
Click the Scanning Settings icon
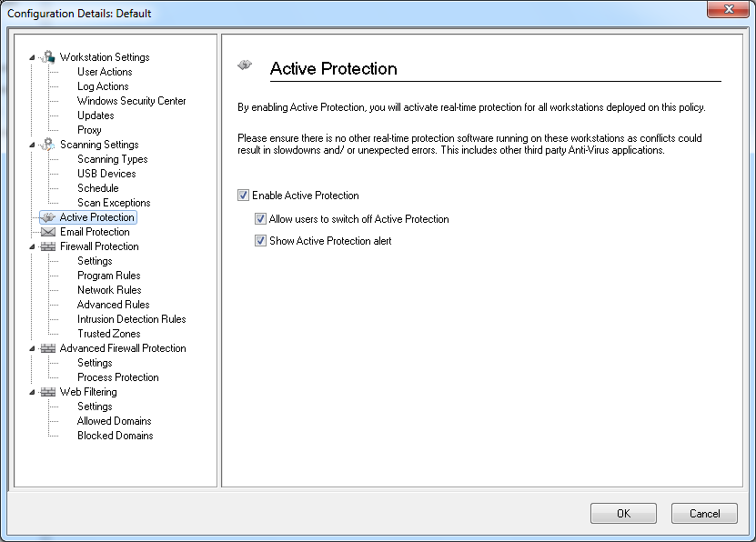[x=48, y=145]
